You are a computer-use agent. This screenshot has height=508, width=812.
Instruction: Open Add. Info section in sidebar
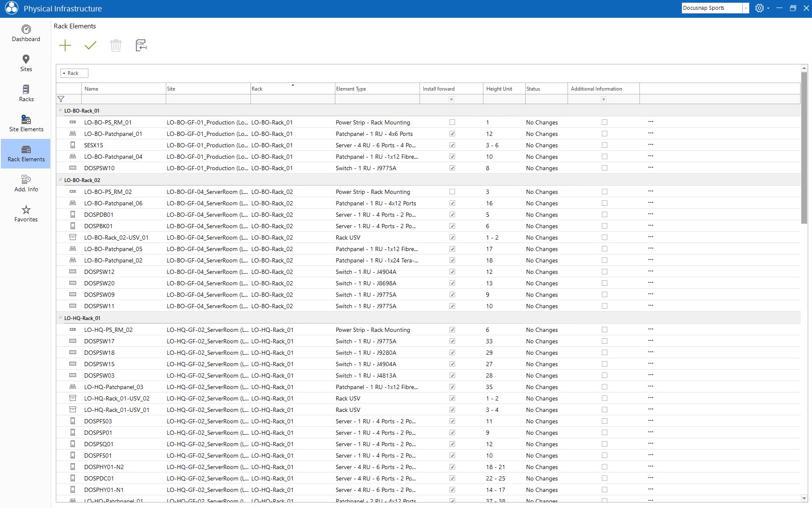[x=26, y=184]
